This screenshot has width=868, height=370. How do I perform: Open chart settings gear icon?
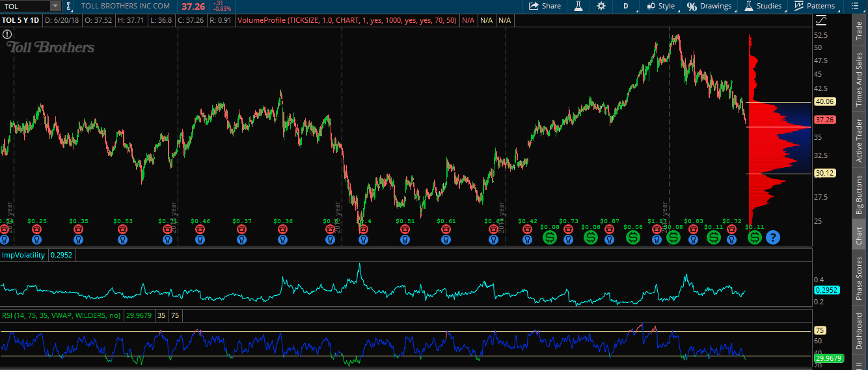(601, 6)
